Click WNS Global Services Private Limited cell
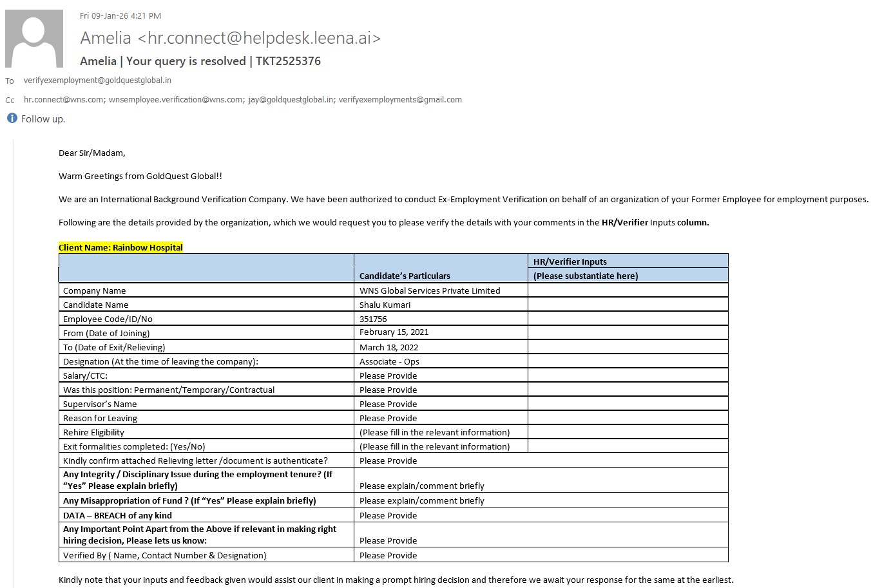Image resolution: width=873 pixels, height=588 pixels. (x=430, y=290)
